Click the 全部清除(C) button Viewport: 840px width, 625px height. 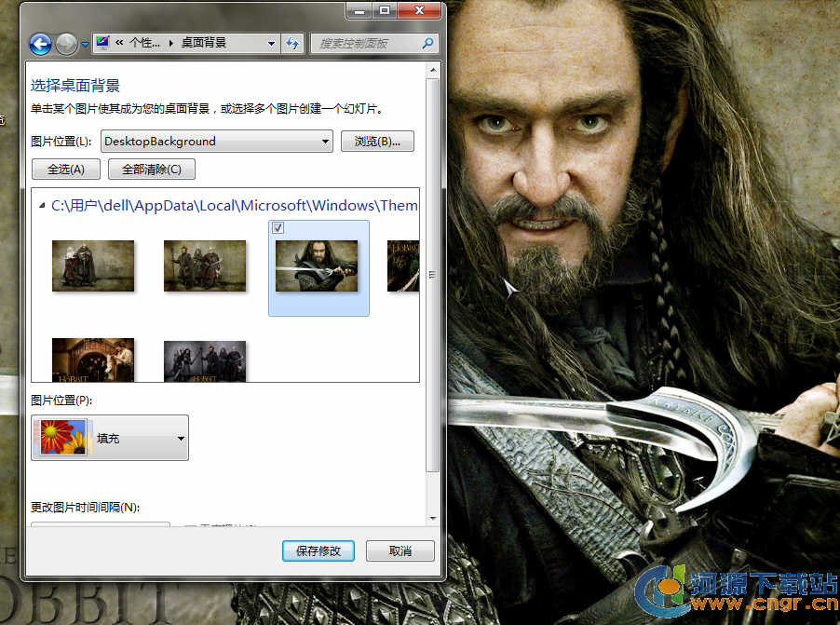(152, 170)
